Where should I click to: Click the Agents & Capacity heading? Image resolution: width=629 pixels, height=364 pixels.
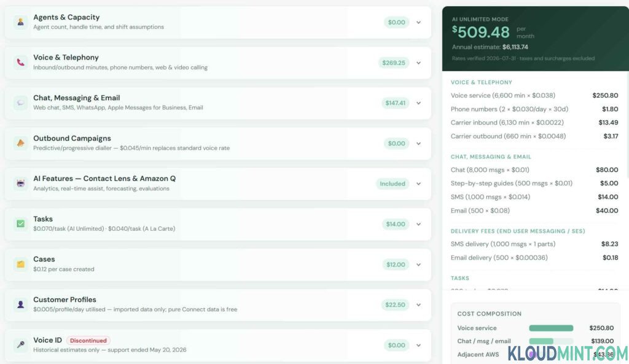tap(66, 17)
